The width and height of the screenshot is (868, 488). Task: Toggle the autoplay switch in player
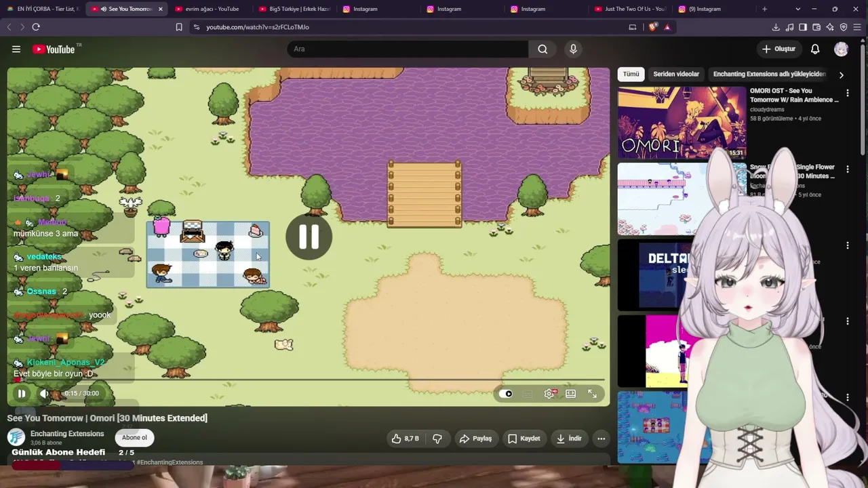[506, 394]
